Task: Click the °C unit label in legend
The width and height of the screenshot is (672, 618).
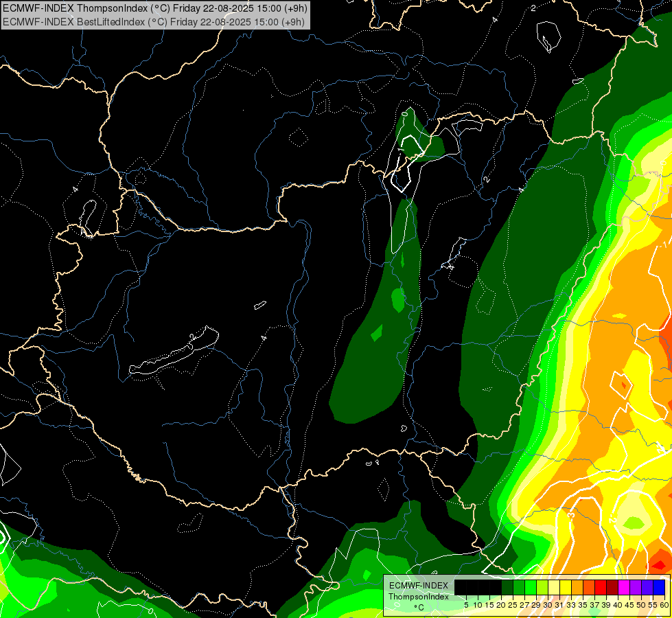Action: 419,607
